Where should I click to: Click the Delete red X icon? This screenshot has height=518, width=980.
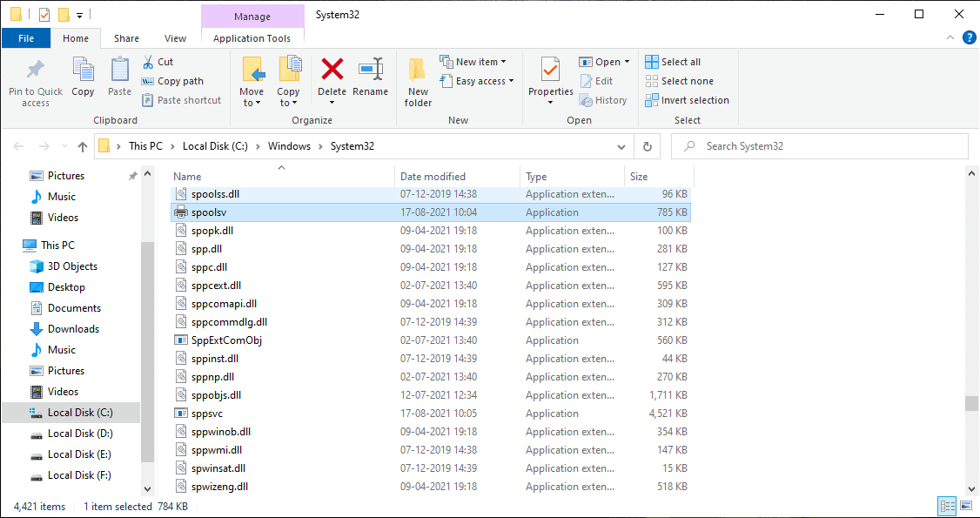(x=332, y=70)
